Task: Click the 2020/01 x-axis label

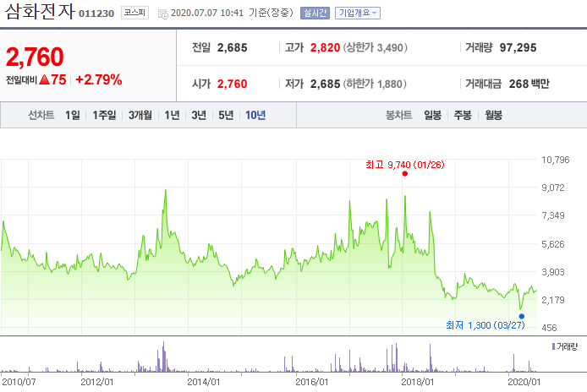Action: tap(524, 382)
